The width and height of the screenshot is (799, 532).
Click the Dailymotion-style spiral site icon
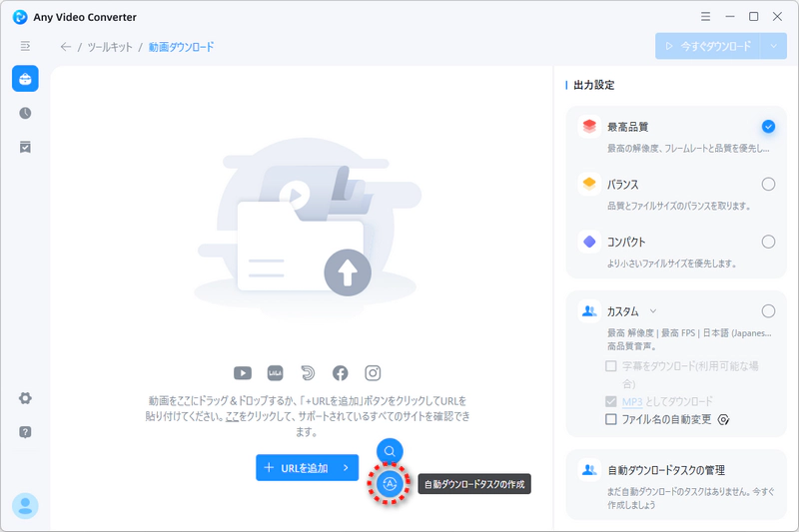pyautogui.click(x=308, y=373)
